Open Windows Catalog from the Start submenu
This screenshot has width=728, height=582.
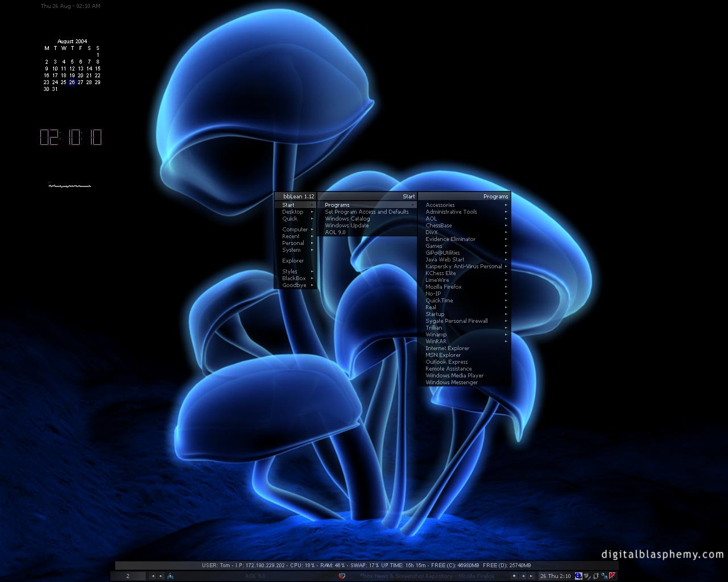[x=367, y=219]
